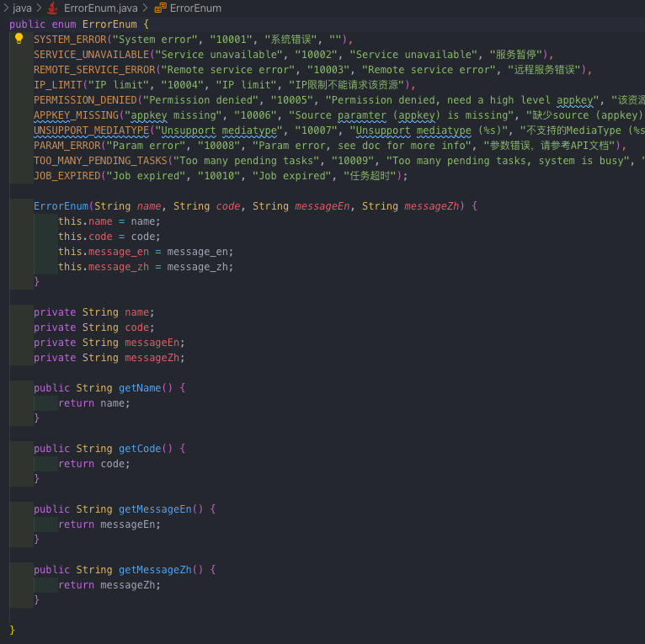Click the getMessageEn() method name

pos(155,509)
